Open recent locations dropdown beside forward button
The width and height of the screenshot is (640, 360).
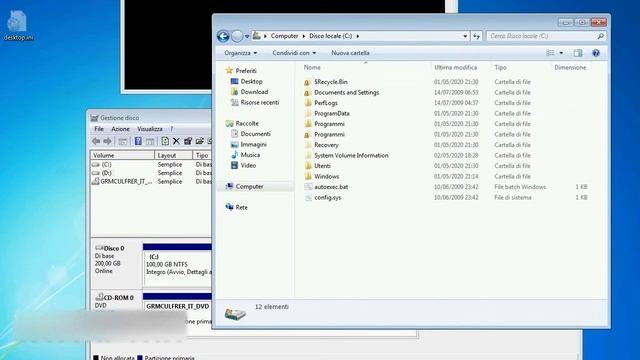point(247,36)
